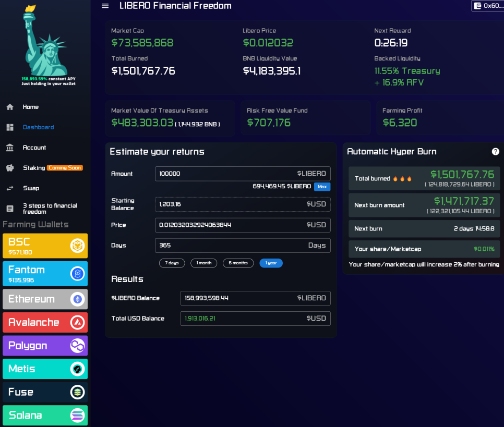Click Your share/Marketcap percentage value
The height and width of the screenshot is (427, 504).
click(484, 249)
